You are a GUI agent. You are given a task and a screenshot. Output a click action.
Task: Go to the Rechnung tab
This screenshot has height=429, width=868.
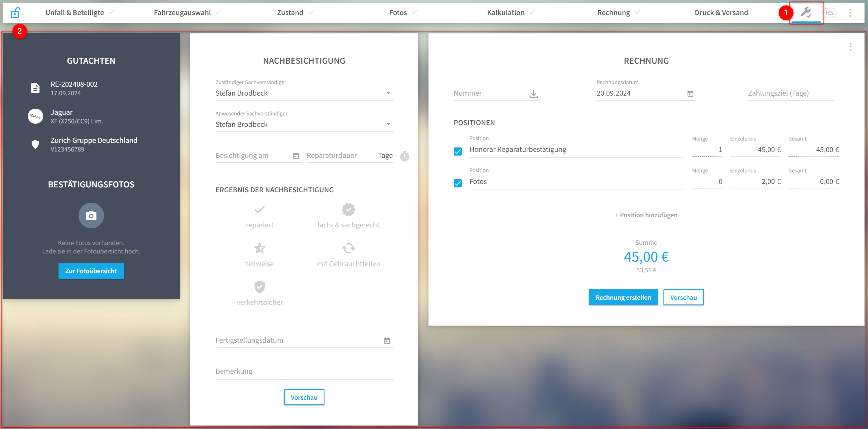pos(614,13)
